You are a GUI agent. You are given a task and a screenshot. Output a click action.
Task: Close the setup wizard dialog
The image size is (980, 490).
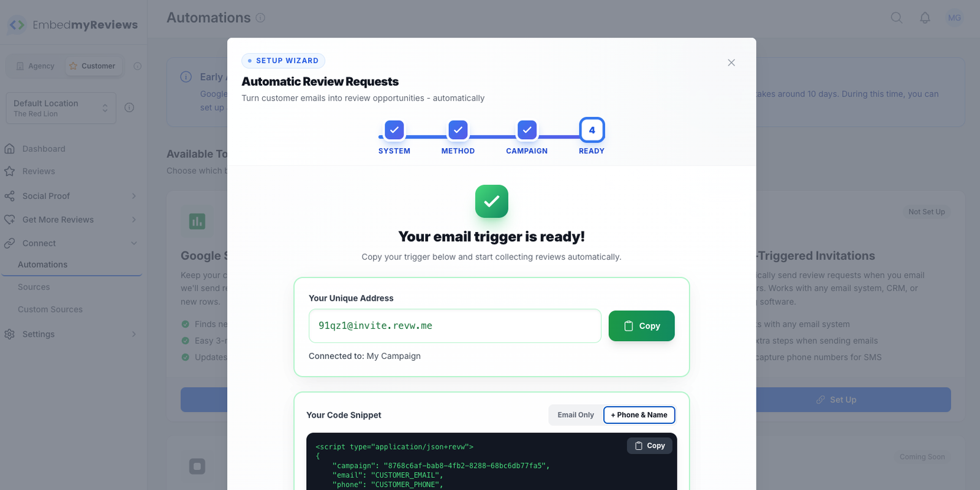point(731,62)
